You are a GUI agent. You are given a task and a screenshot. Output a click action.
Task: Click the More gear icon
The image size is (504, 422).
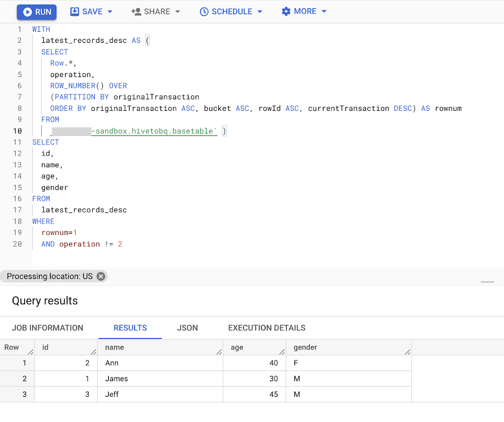coord(286,12)
